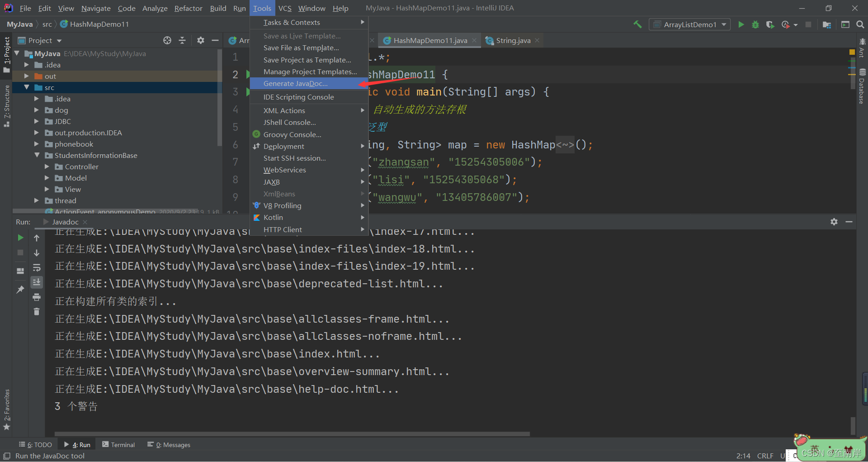Pin the Javadoc run tab
868x462 pixels.
[20, 290]
